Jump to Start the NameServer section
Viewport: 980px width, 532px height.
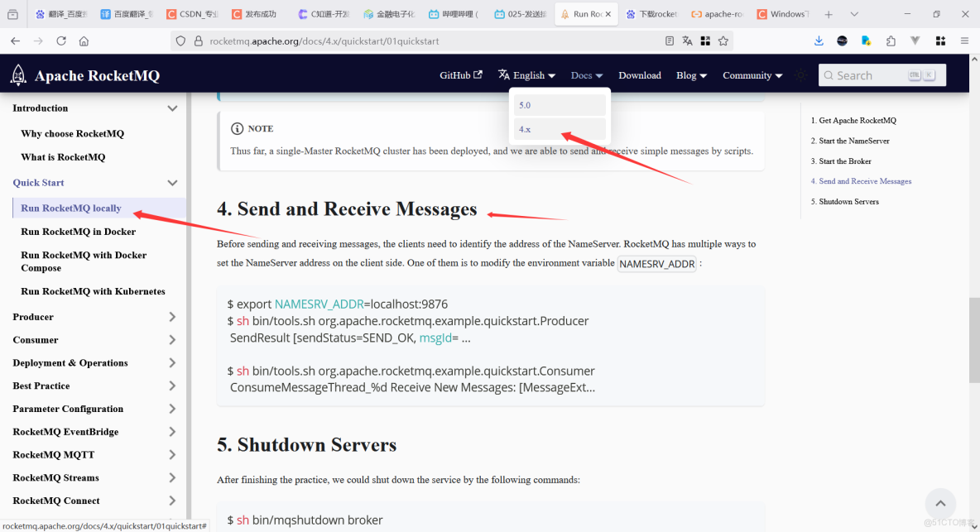click(850, 141)
